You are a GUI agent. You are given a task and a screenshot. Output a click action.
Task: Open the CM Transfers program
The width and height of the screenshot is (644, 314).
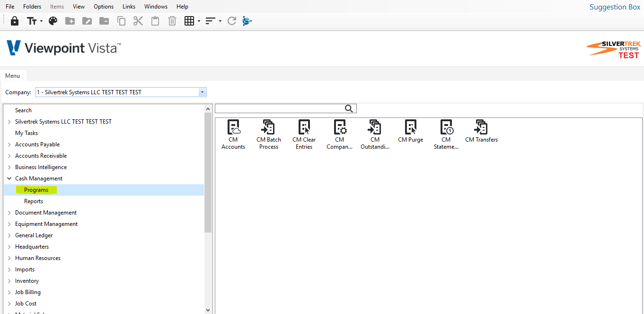pyautogui.click(x=482, y=131)
